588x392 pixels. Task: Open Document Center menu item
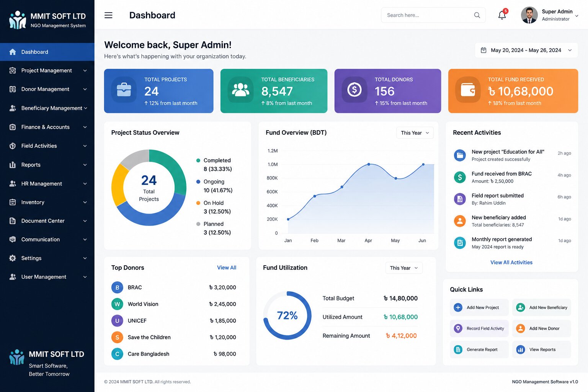(47, 221)
